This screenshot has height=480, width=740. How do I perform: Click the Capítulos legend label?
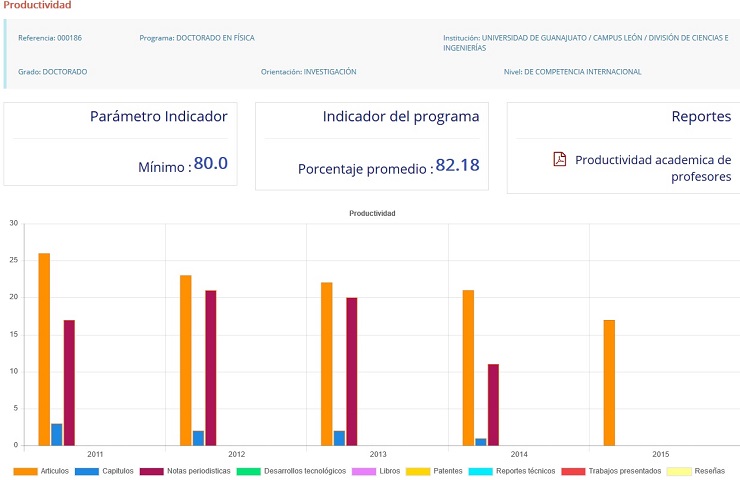tap(118, 471)
